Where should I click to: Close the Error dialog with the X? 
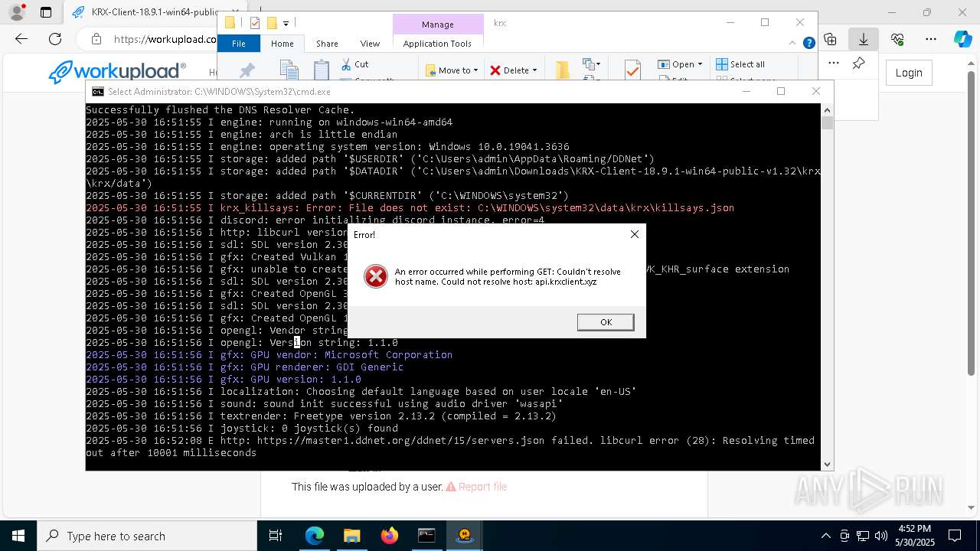634,234
